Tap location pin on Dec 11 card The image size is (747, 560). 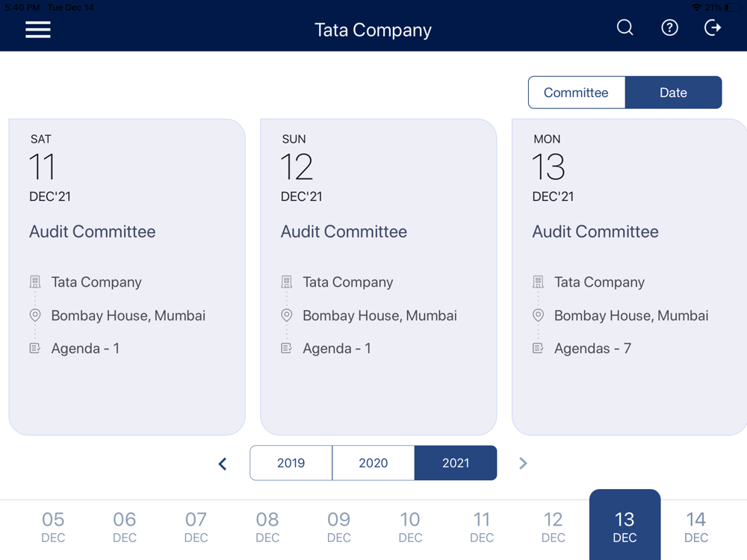(x=35, y=315)
